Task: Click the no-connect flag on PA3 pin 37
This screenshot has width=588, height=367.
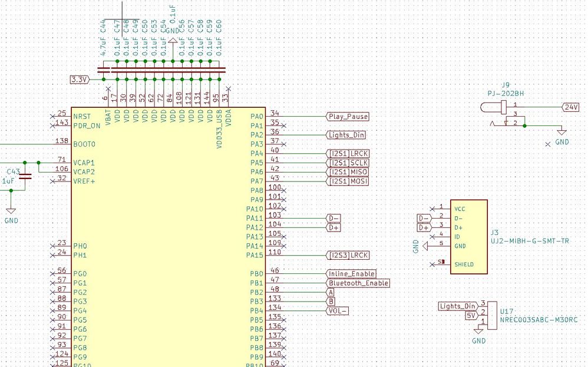Action: [284, 144]
